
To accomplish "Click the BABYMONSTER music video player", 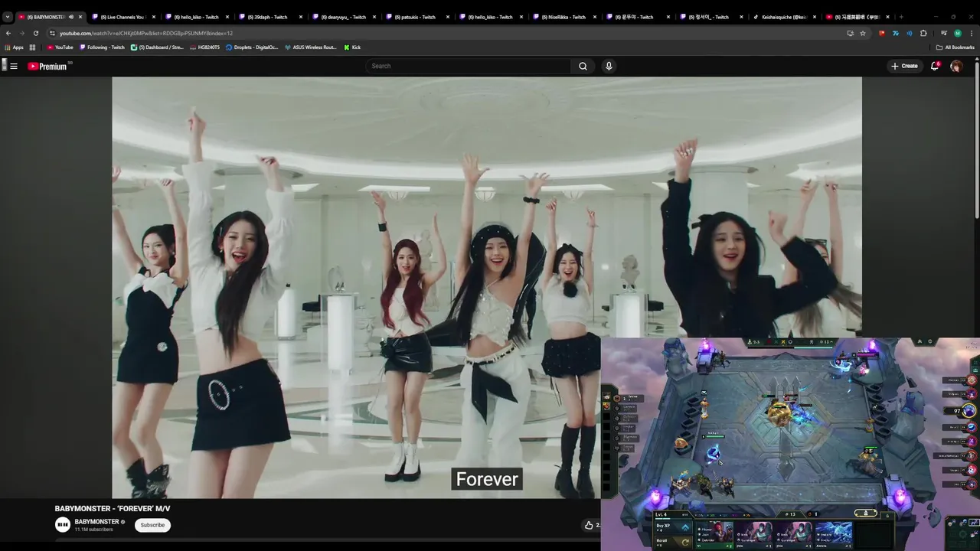I will coord(486,287).
